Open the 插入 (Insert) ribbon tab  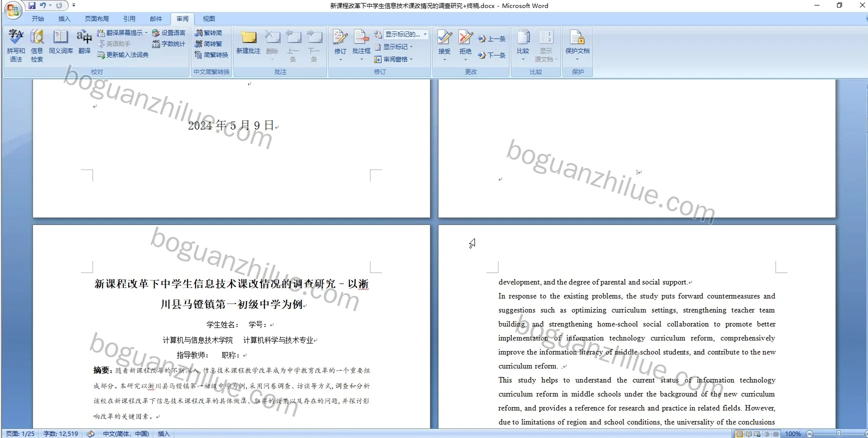point(64,19)
